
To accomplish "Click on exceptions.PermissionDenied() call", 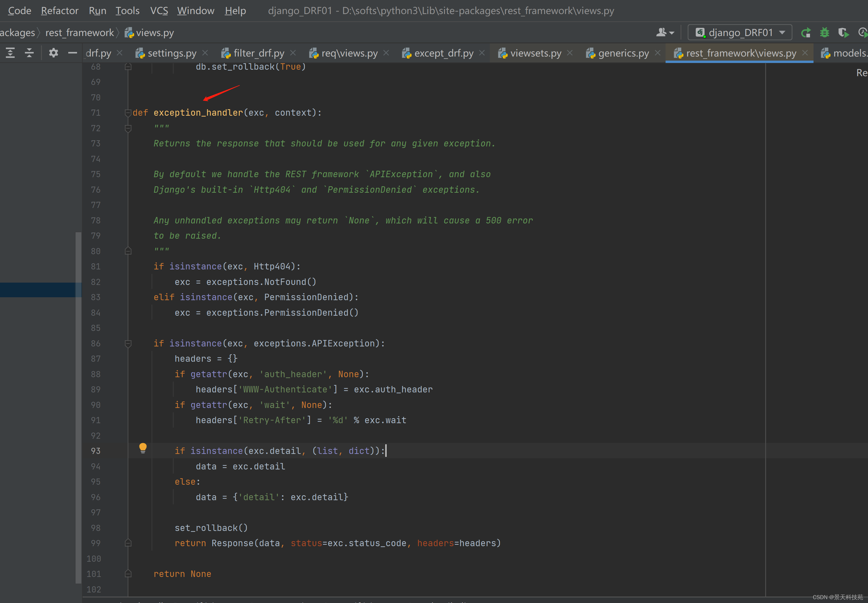I will click(x=282, y=313).
